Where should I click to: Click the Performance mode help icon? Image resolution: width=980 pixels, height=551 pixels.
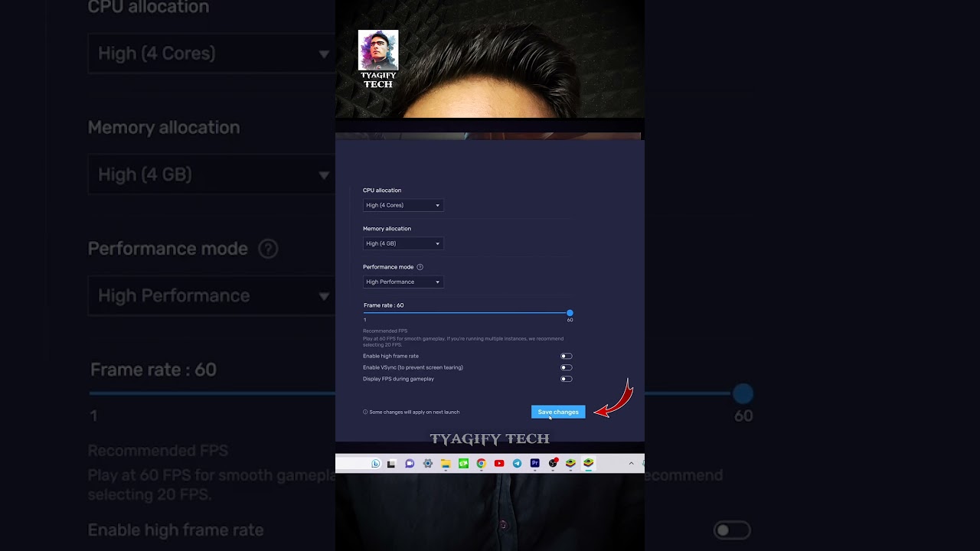[x=420, y=267]
